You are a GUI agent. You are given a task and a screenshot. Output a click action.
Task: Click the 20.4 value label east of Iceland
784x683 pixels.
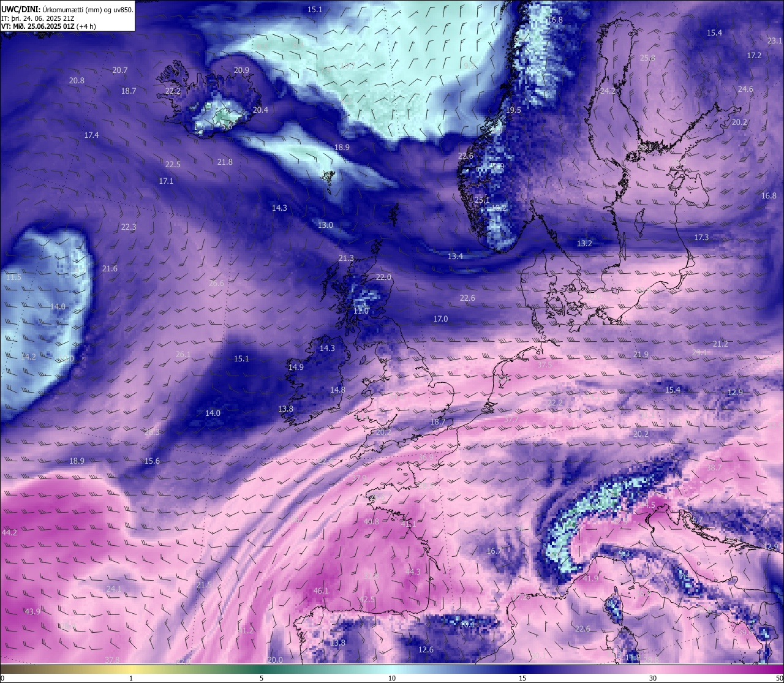(260, 110)
